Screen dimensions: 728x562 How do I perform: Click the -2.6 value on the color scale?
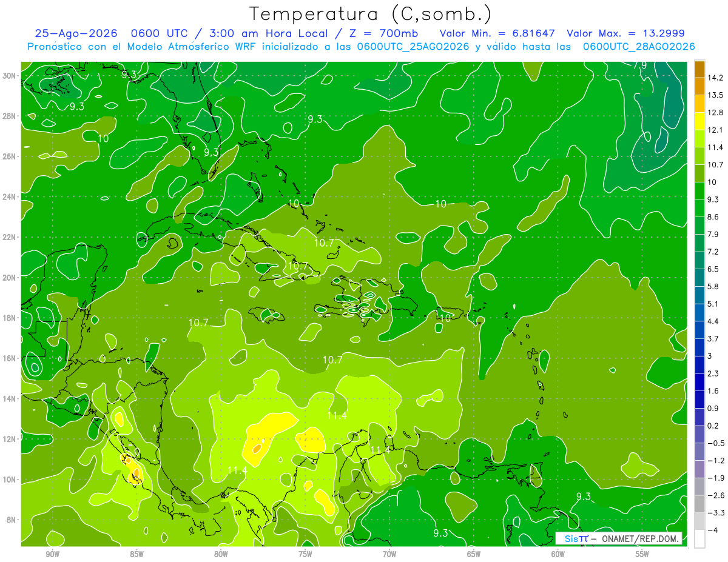click(x=716, y=495)
